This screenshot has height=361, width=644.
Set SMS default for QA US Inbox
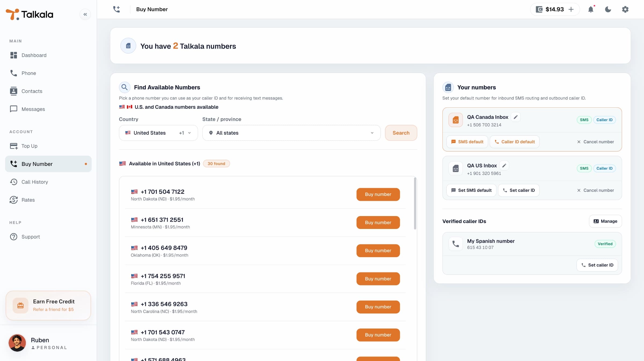tap(471, 190)
